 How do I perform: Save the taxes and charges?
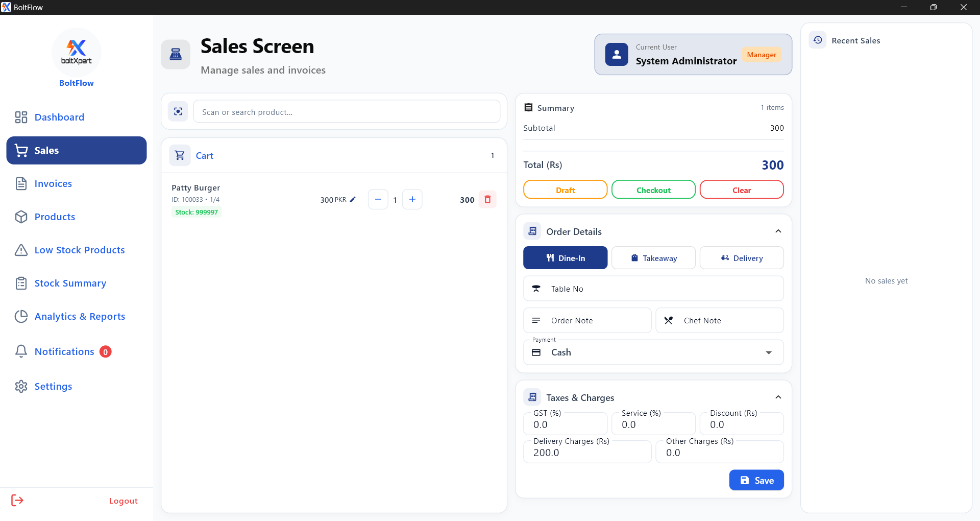[756, 480]
